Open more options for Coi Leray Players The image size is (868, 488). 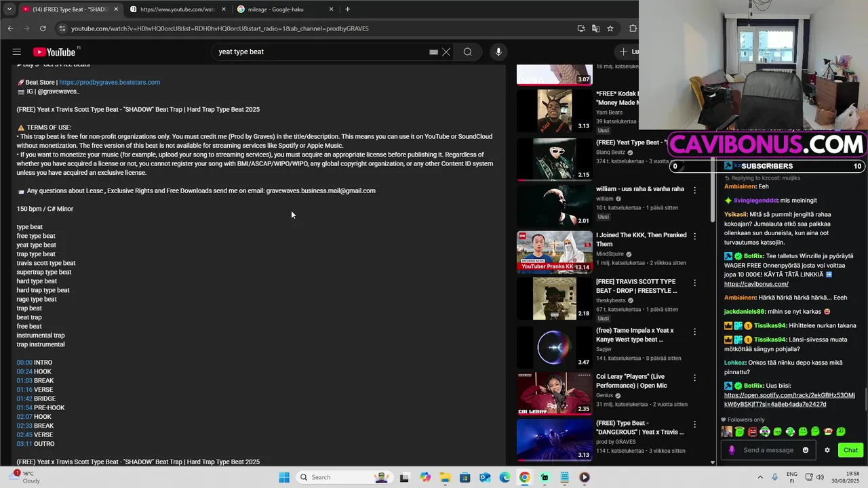click(x=694, y=378)
